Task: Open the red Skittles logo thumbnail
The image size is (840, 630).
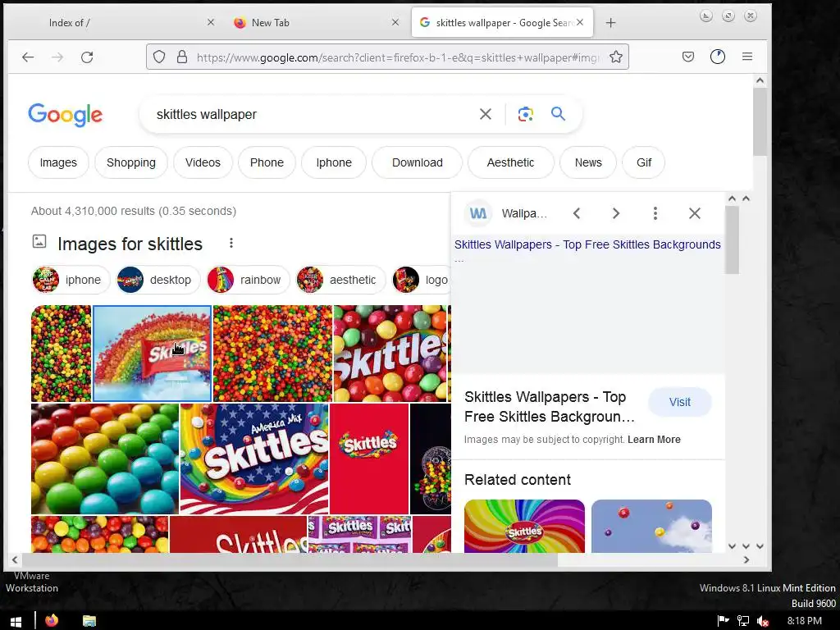Action: [x=369, y=459]
